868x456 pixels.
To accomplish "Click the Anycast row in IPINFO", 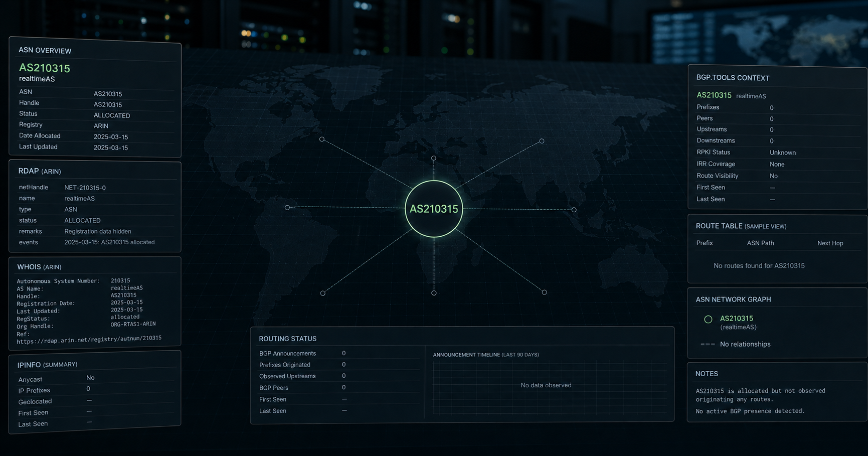I will 95,379.
